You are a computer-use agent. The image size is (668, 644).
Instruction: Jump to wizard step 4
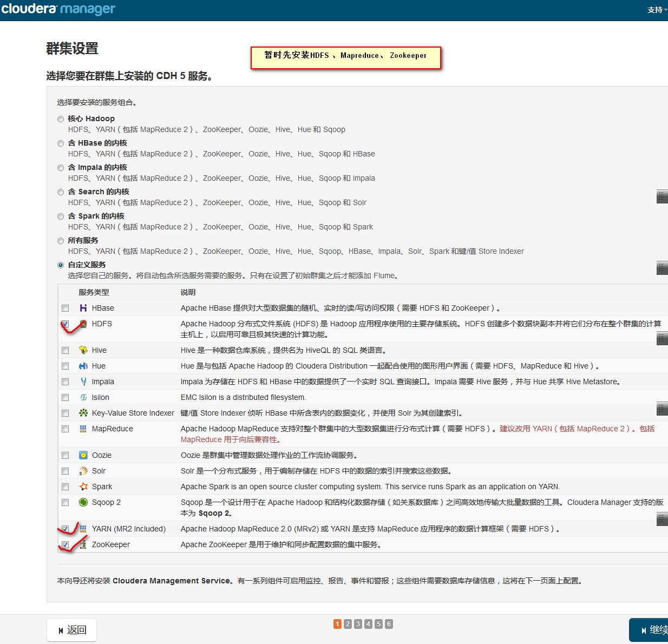click(x=368, y=624)
